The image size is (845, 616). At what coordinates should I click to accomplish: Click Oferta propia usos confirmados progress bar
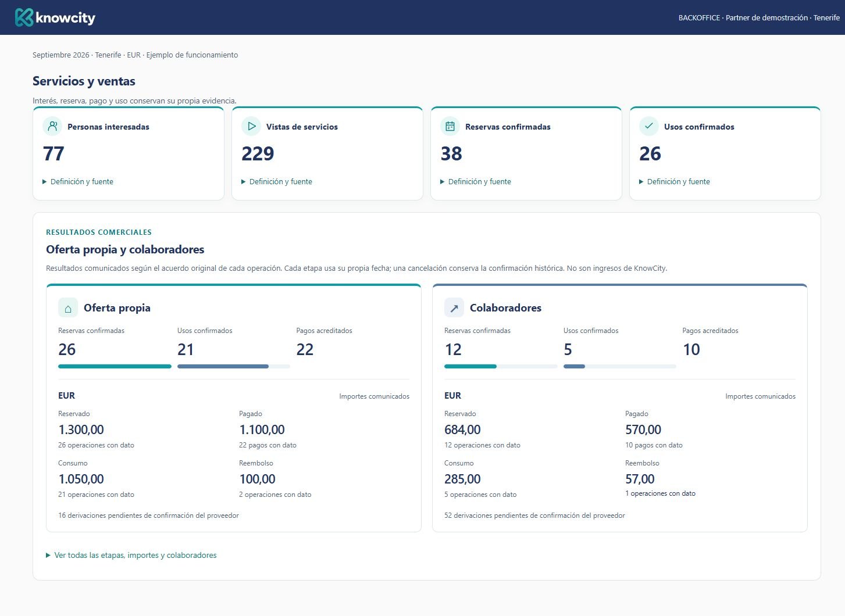[234, 367]
